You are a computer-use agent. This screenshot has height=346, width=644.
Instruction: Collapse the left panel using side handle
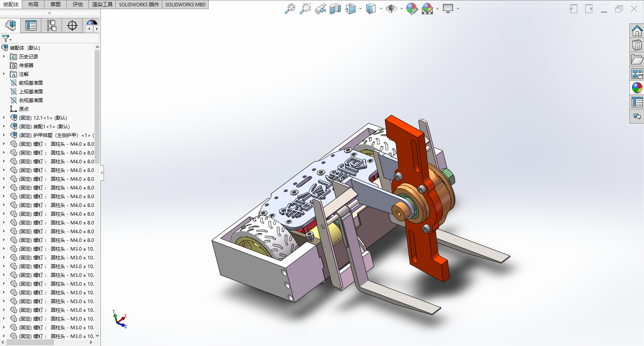tap(102, 172)
